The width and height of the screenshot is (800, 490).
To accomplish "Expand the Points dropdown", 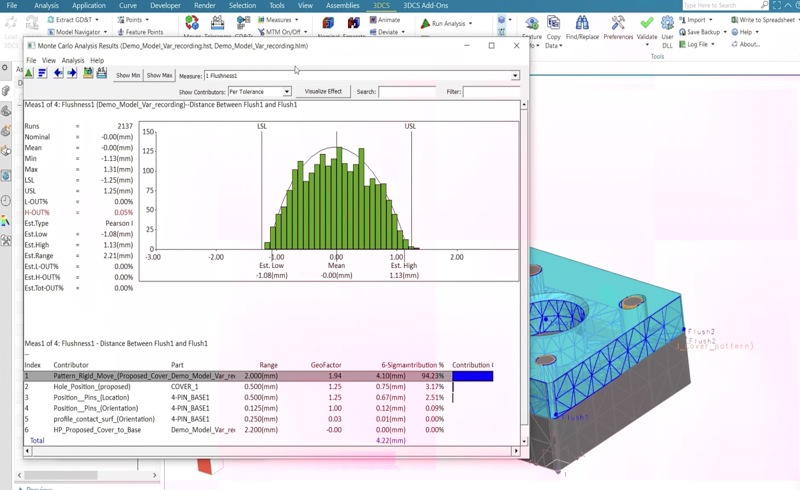I will click(147, 19).
